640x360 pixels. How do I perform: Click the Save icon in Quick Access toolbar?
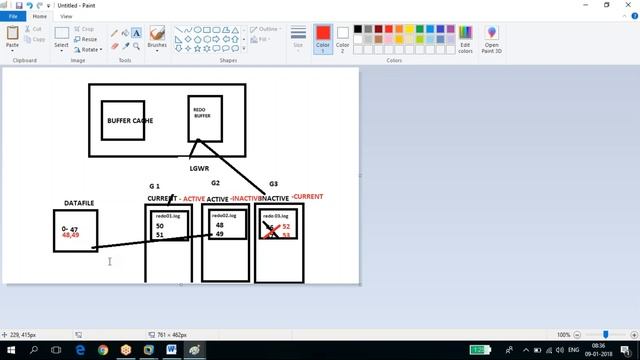(x=19, y=5)
